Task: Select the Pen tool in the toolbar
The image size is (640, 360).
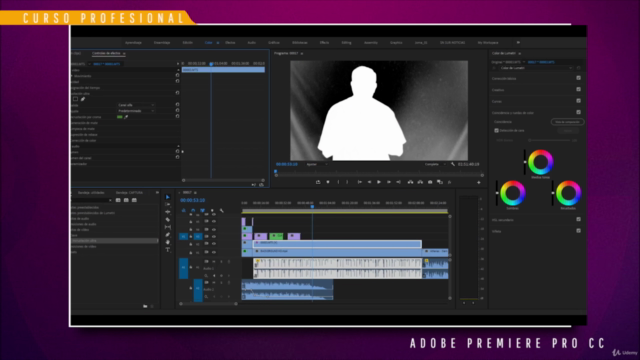Action: (x=167, y=235)
